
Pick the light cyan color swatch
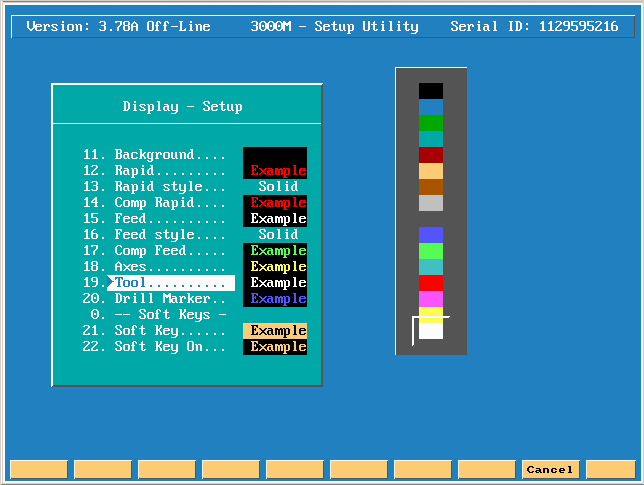(431, 267)
